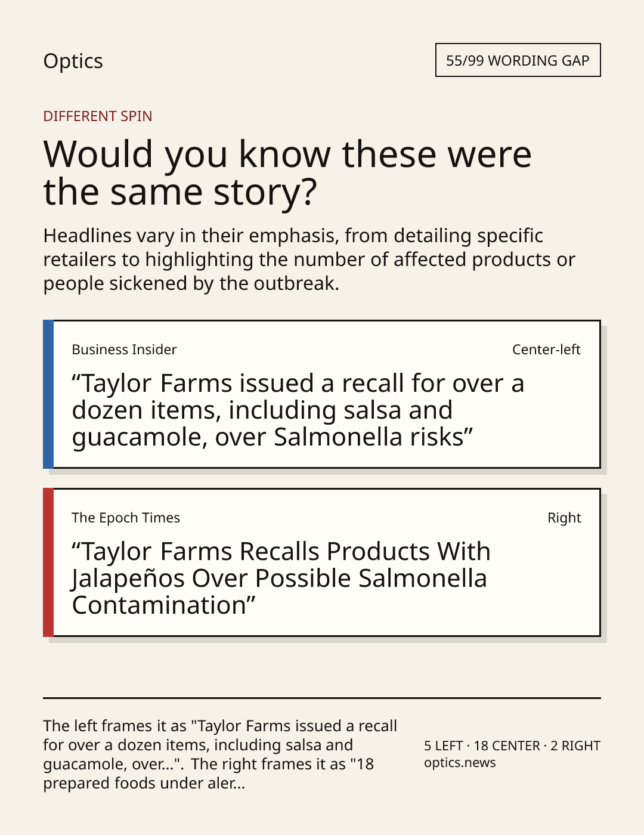The height and width of the screenshot is (835, 644).
Task: Open The Epoch Times headline card
Action: (x=321, y=562)
